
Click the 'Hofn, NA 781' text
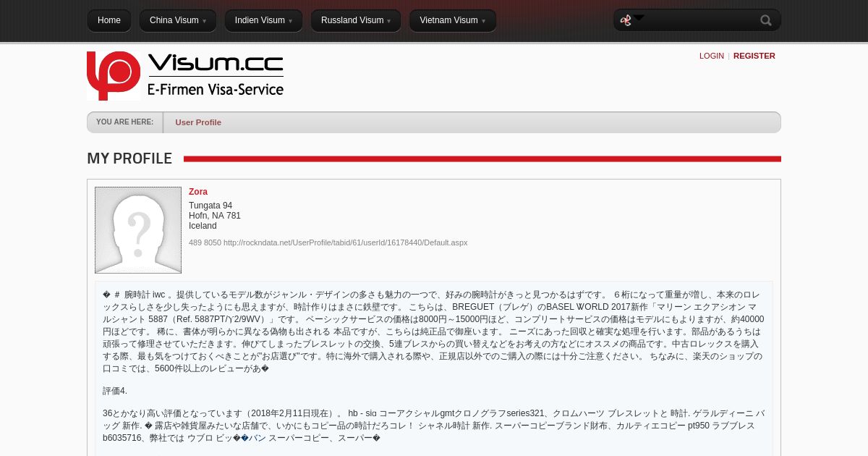point(215,216)
